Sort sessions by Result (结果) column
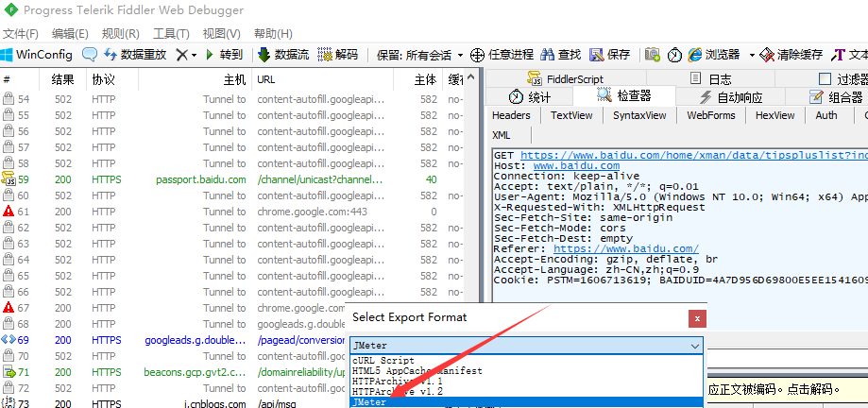The height and width of the screenshot is (408, 868). coord(62,79)
